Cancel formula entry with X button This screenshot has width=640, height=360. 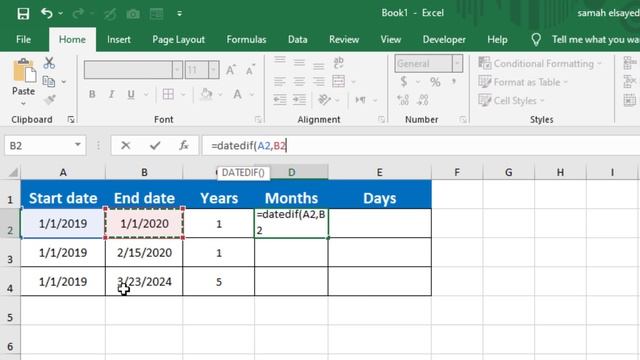[x=126, y=145]
